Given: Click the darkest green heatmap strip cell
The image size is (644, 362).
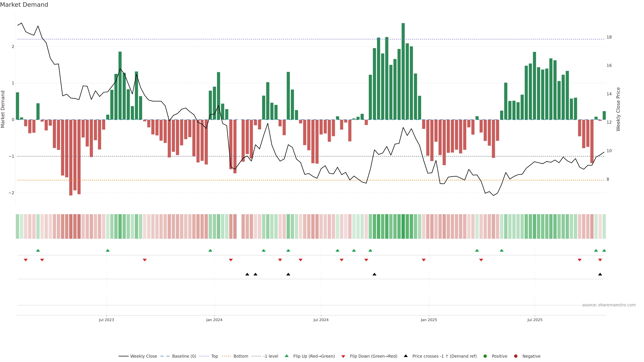Looking at the screenshot, I should click(x=403, y=226).
